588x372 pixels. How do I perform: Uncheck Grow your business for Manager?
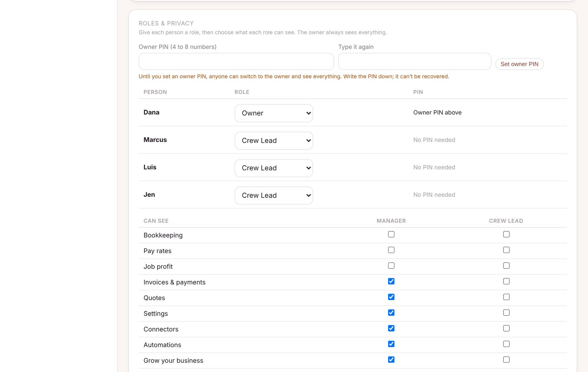(x=391, y=360)
